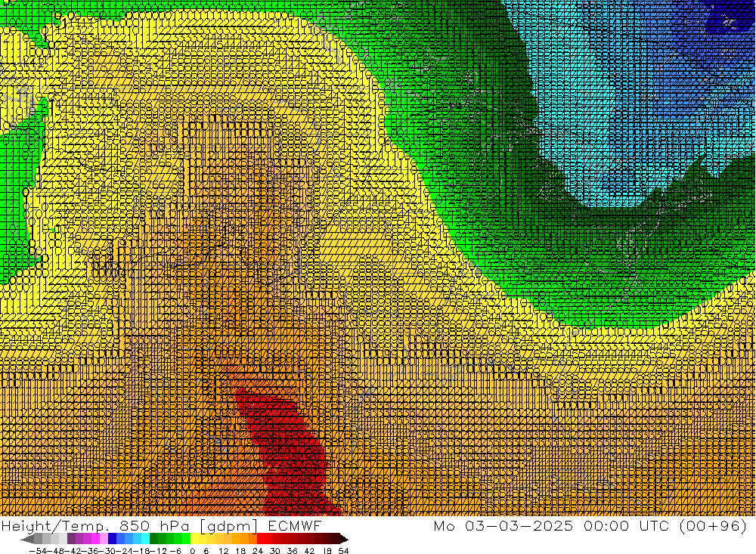
Task: Click the legend label "24"
Action: click(x=258, y=551)
